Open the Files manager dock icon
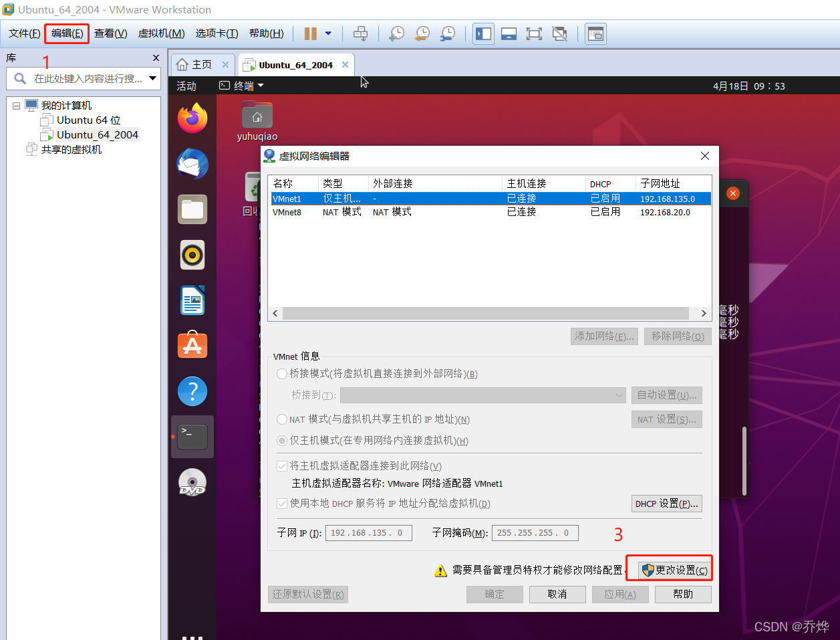Viewport: 840px width, 640px height. (x=192, y=209)
